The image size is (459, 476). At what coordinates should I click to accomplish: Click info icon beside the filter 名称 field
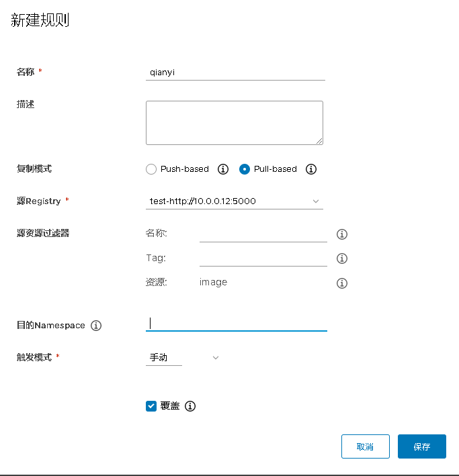tap(341, 234)
